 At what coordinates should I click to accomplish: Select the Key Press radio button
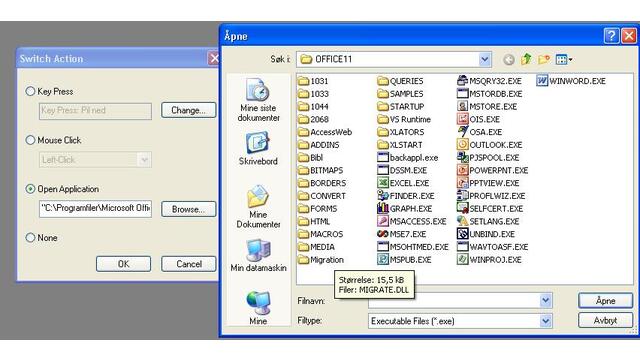click(x=30, y=91)
